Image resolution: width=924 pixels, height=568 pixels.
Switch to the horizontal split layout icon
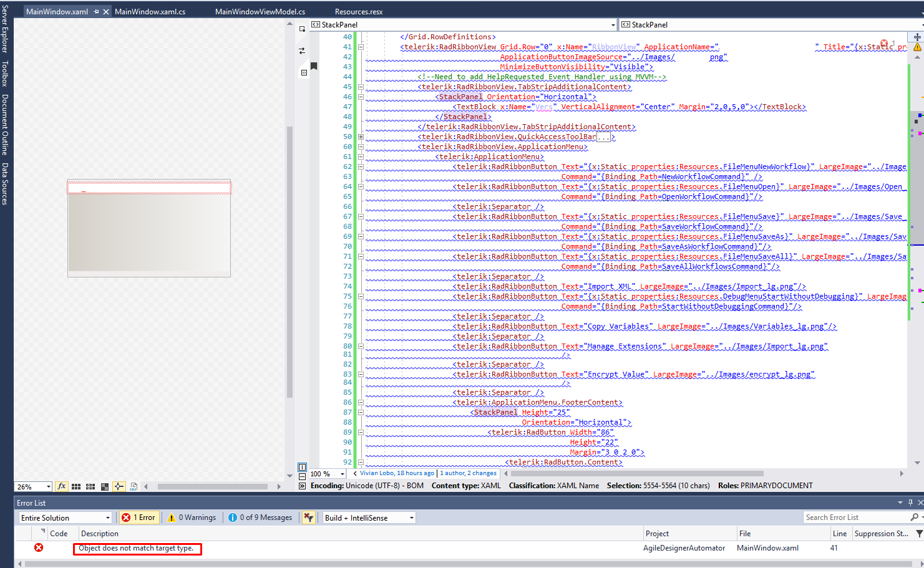[x=302, y=476]
